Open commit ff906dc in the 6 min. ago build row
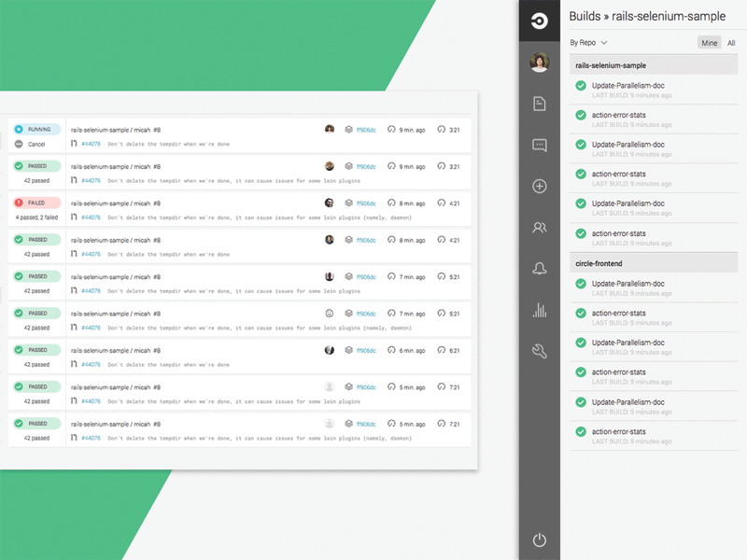This screenshot has width=747, height=560. coord(366,351)
